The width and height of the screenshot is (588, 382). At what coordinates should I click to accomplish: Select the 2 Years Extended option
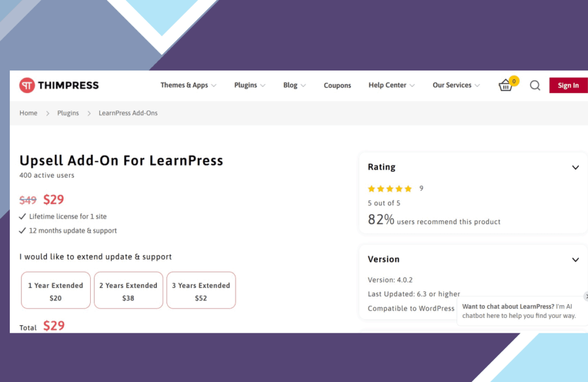click(128, 291)
